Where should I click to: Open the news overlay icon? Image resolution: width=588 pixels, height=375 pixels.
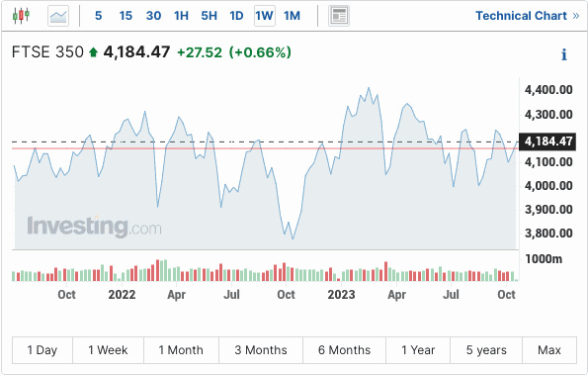(x=339, y=16)
